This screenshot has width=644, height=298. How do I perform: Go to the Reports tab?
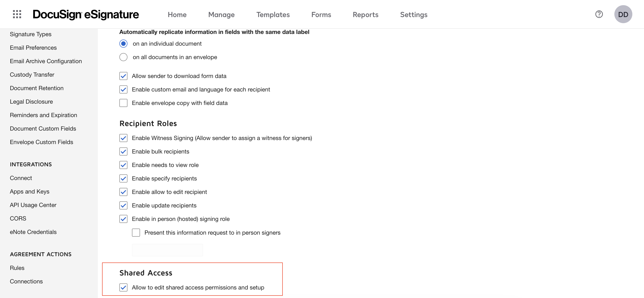point(365,15)
